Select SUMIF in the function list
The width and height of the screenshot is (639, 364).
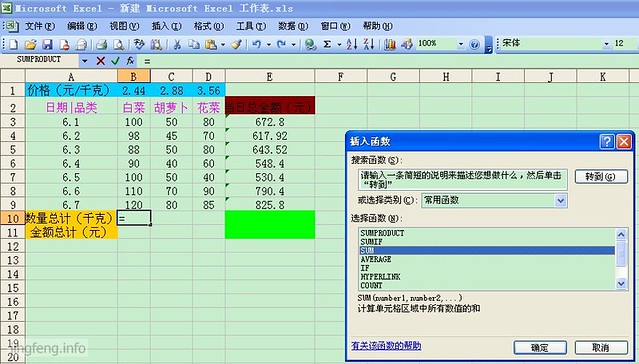[487, 242]
